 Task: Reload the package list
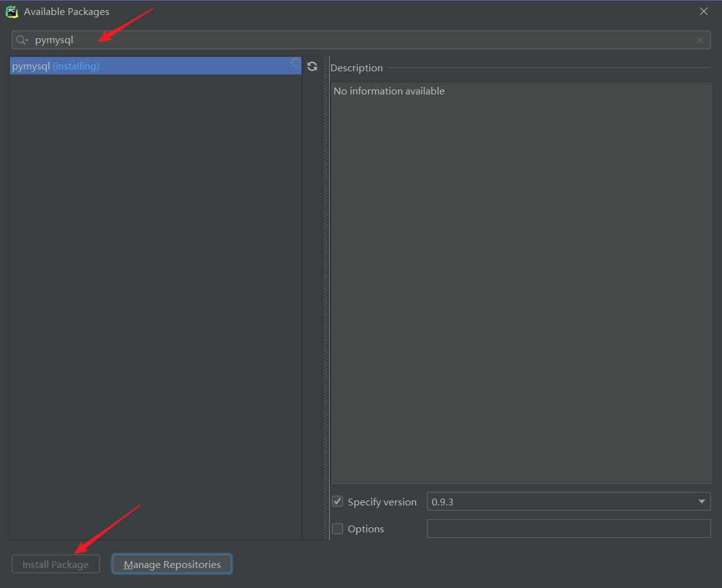312,66
